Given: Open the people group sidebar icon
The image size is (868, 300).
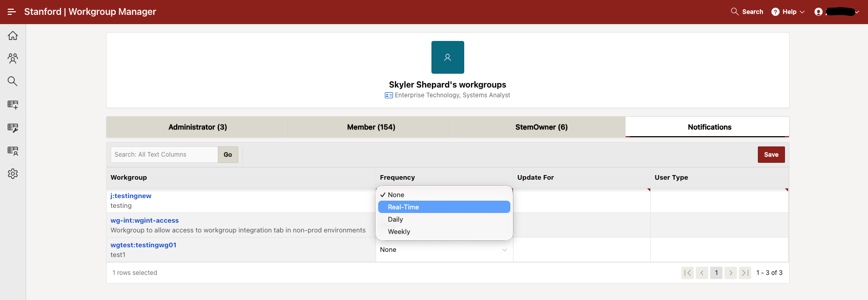Looking at the screenshot, I should click(13, 58).
